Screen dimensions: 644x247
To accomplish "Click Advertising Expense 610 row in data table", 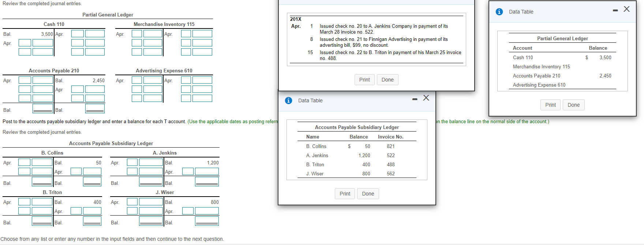I will (x=562, y=85).
